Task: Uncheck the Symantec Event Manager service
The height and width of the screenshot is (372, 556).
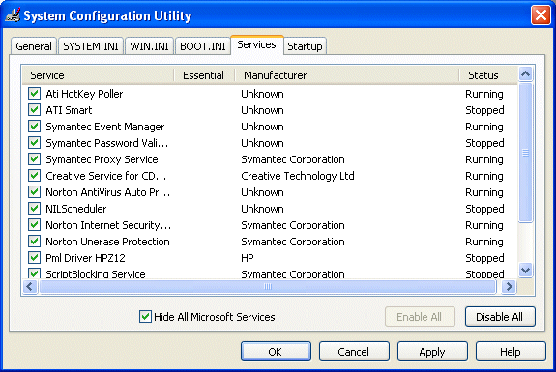Action: [x=34, y=127]
